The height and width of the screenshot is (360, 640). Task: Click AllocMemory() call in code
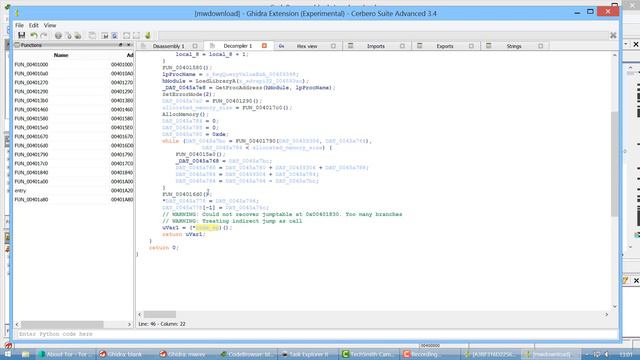tap(185, 114)
